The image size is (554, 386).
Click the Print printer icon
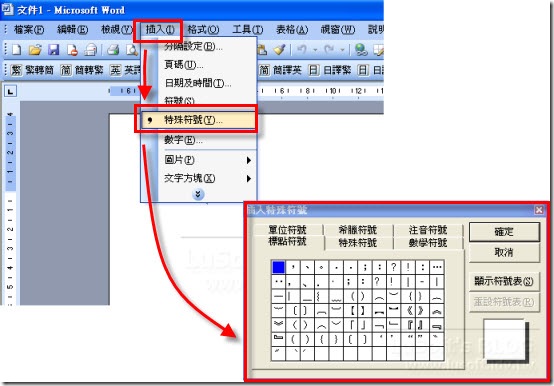113,50
